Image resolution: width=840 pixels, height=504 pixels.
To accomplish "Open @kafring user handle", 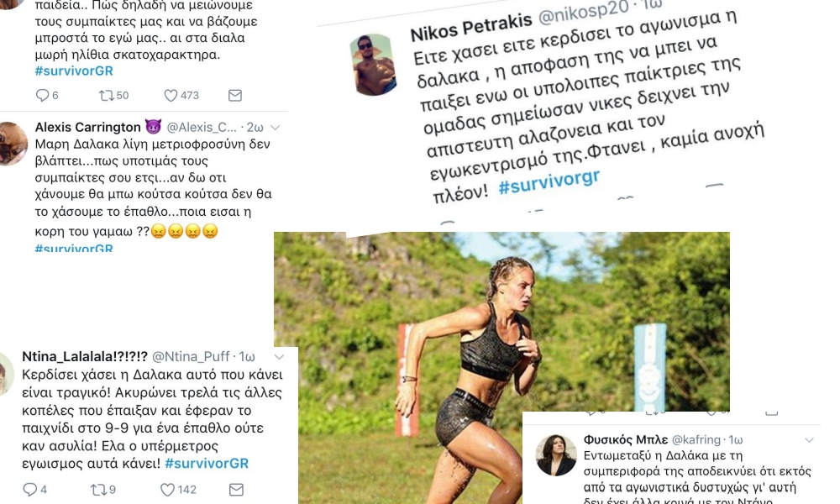I will click(696, 439).
